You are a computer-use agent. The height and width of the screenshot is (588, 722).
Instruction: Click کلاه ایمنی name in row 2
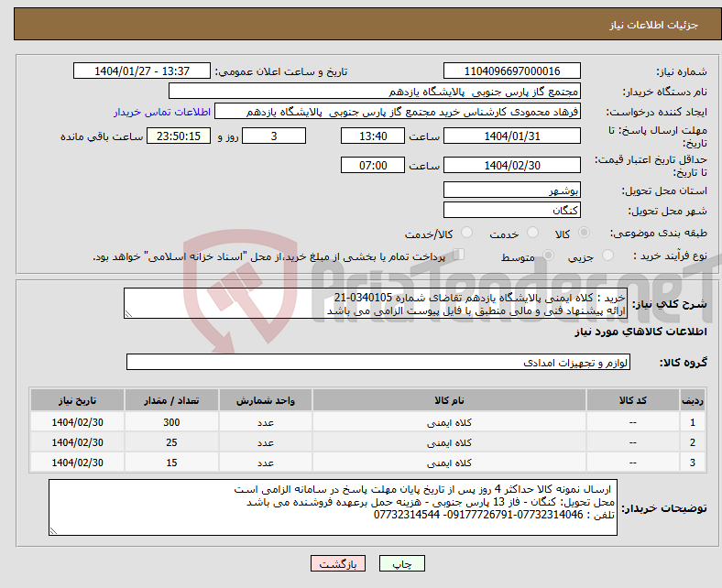pyautogui.click(x=449, y=442)
